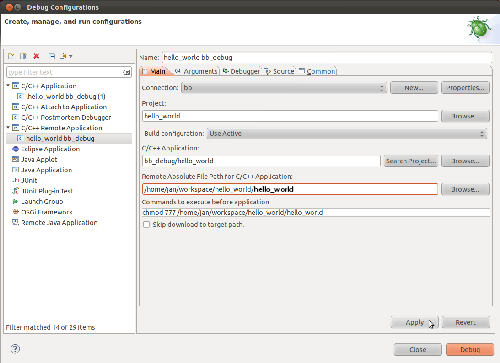The width and height of the screenshot is (500, 363).
Task: Select hello_world bb_debug (1) configuration
Action: coord(66,96)
